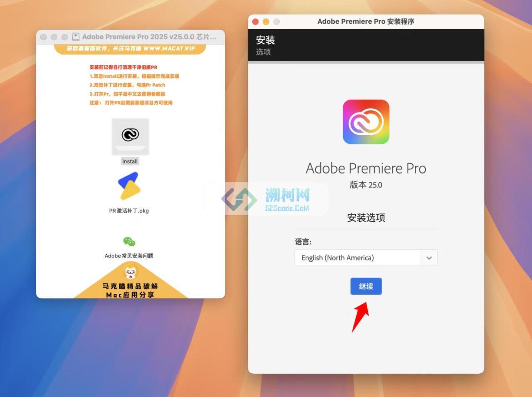Click the 注意: 打开PR后需要新建项目 note

click(x=131, y=102)
